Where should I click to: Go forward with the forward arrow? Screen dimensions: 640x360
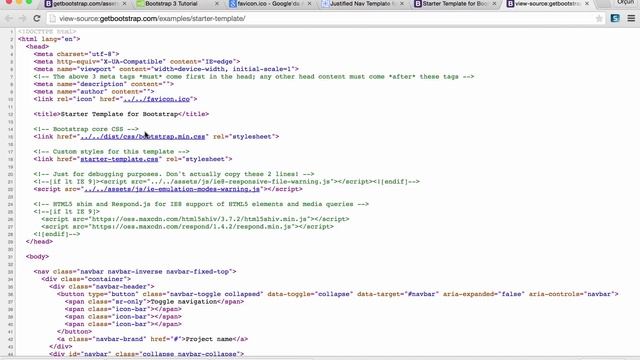(22, 18)
